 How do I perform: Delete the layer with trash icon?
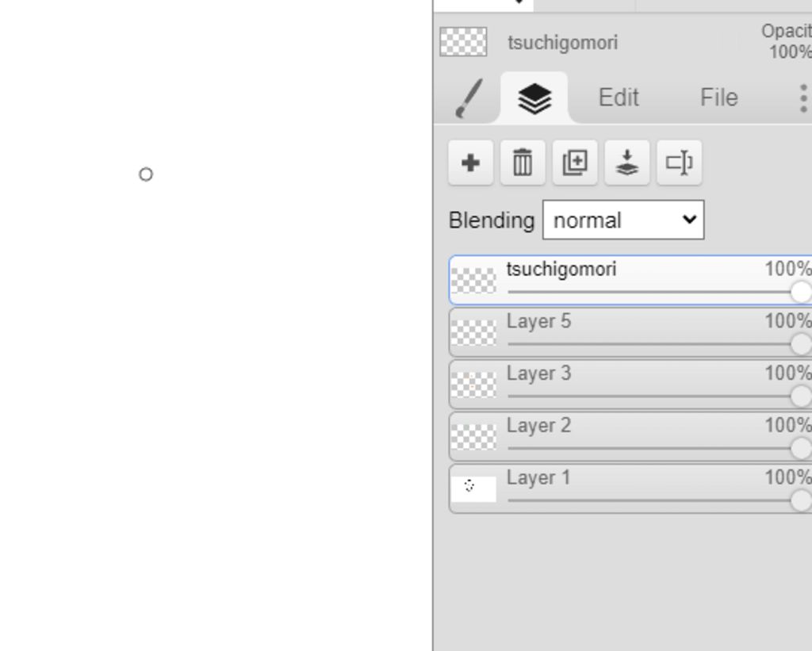(523, 163)
